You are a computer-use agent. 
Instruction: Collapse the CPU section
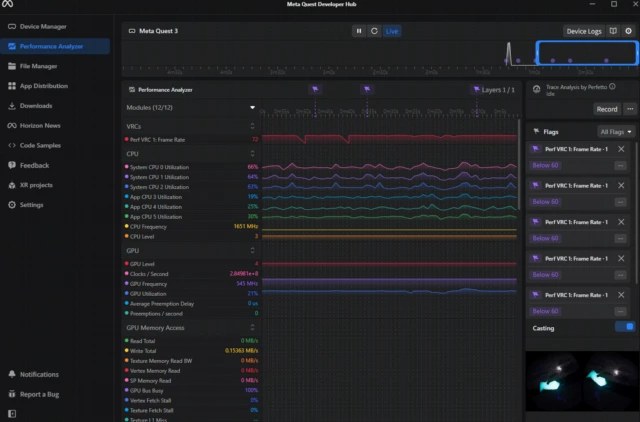252,153
